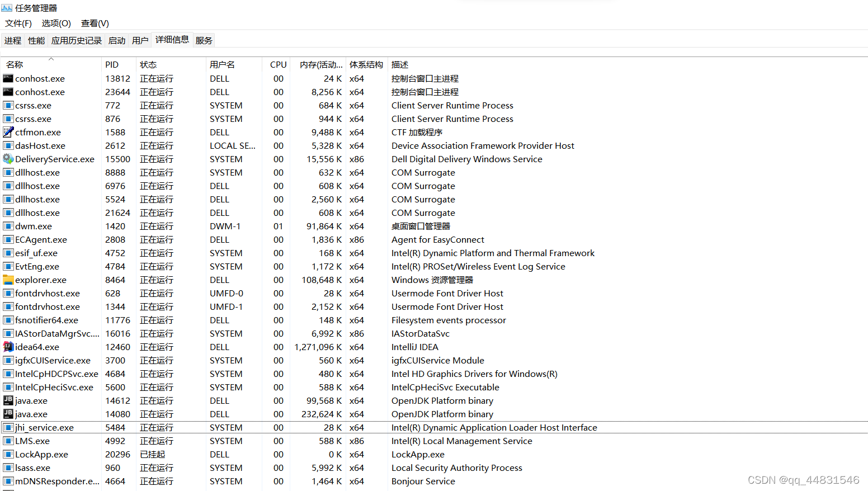Click the Windows 资源管理器 description
Viewport: 868px width, 491px height.
coord(432,280)
